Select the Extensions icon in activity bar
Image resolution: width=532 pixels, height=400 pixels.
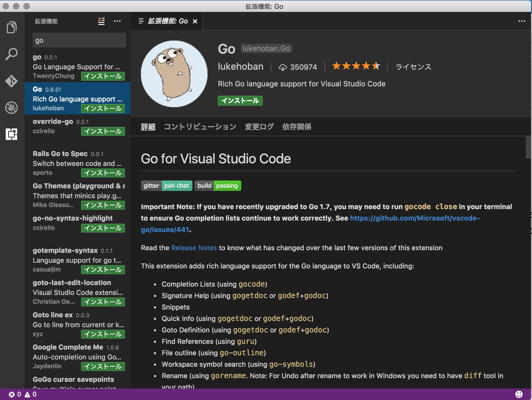pyautogui.click(x=11, y=134)
